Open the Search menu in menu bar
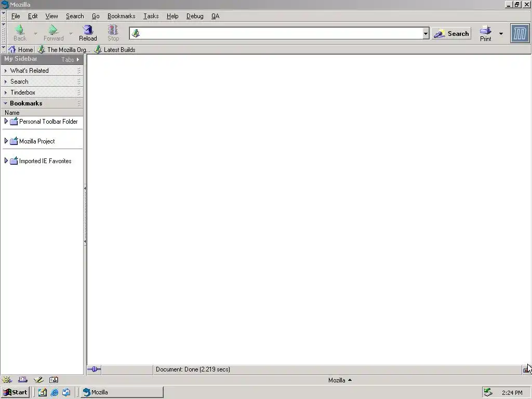The width and height of the screenshot is (532, 399). [75, 16]
